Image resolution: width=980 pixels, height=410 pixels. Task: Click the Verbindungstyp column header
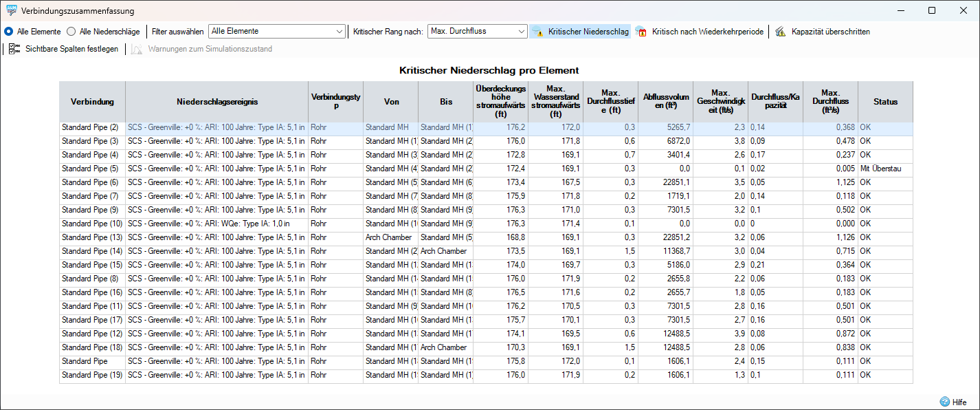(x=335, y=102)
